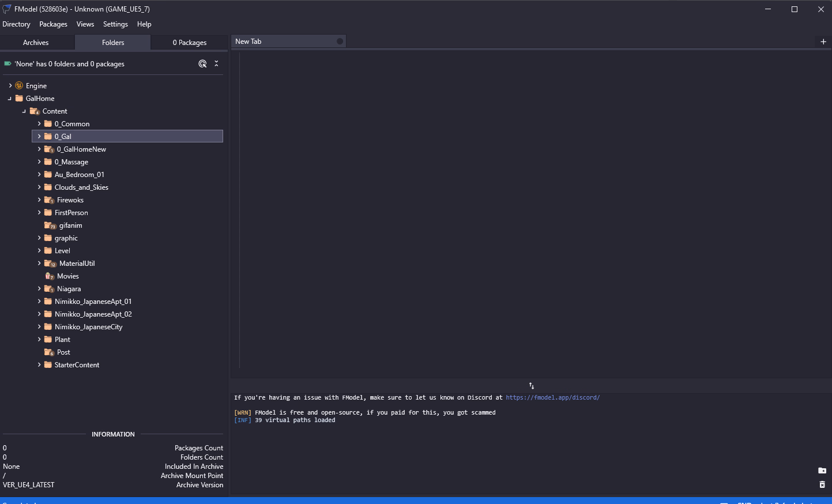Click the gifanim folder icon with badge
The image size is (832, 504).
click(50, 225)
